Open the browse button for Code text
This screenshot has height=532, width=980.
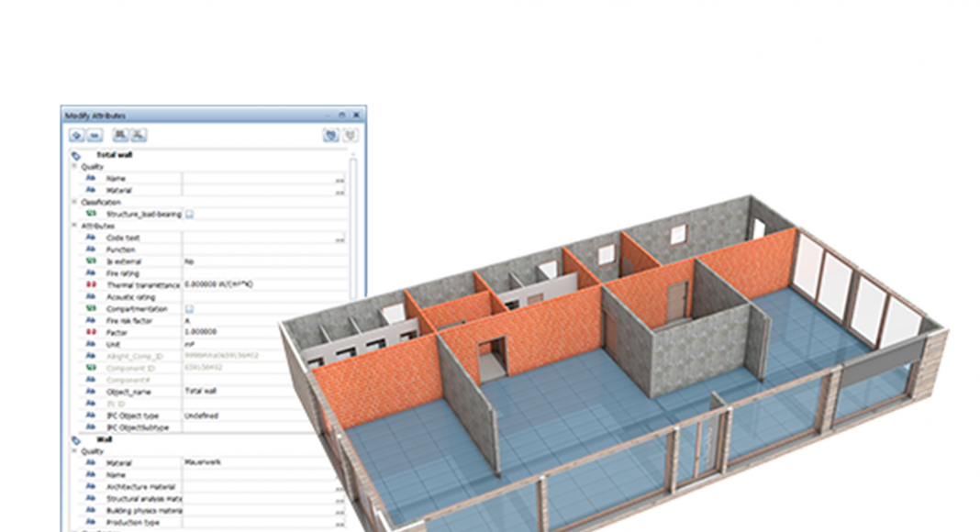point(340,238)
